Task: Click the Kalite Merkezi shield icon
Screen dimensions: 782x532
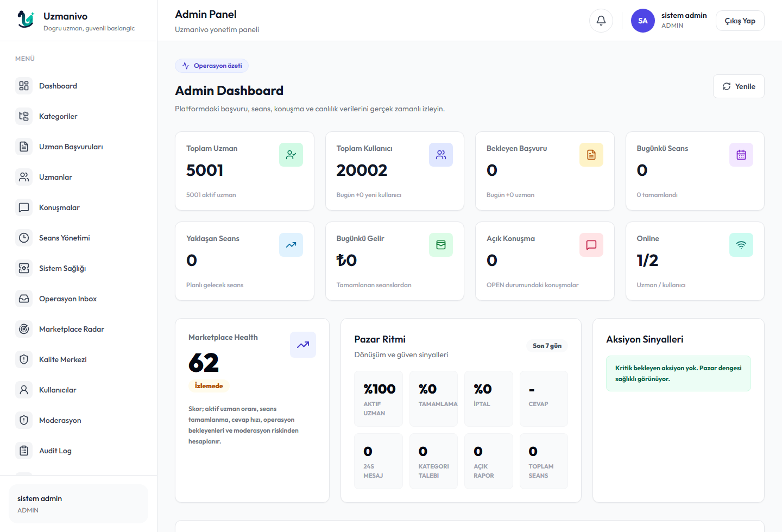Action: 24,359
